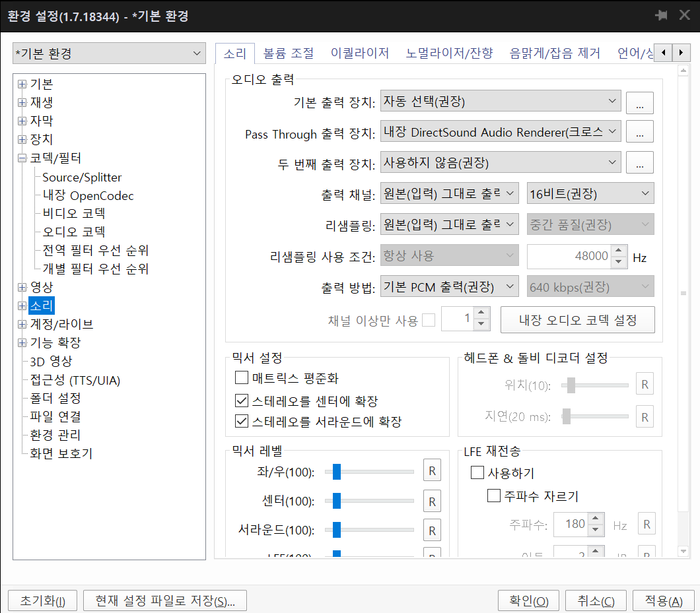Collapse the 코덱/필터 tree node
The height and width of the screenshot is (613, 700).
22,158
